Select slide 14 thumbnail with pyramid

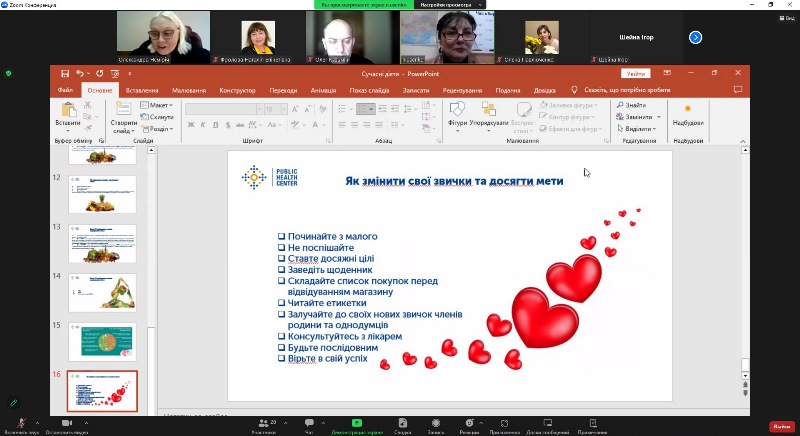102,291
